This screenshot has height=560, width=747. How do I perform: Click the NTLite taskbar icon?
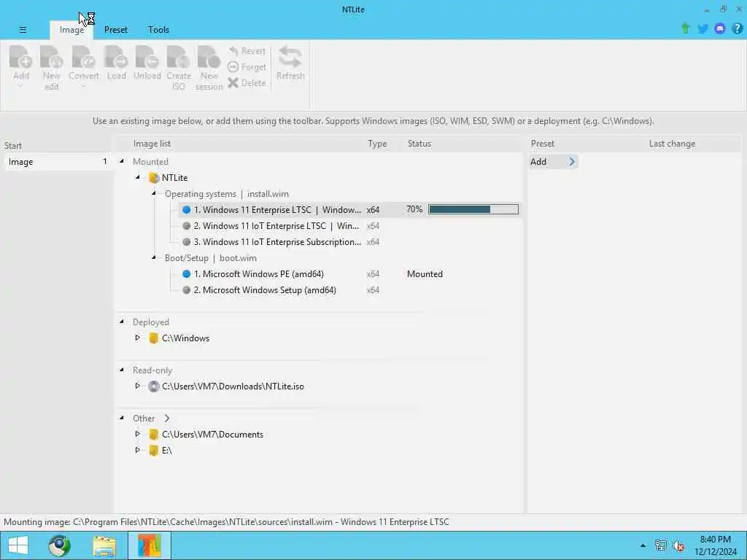tap(149, 545)
